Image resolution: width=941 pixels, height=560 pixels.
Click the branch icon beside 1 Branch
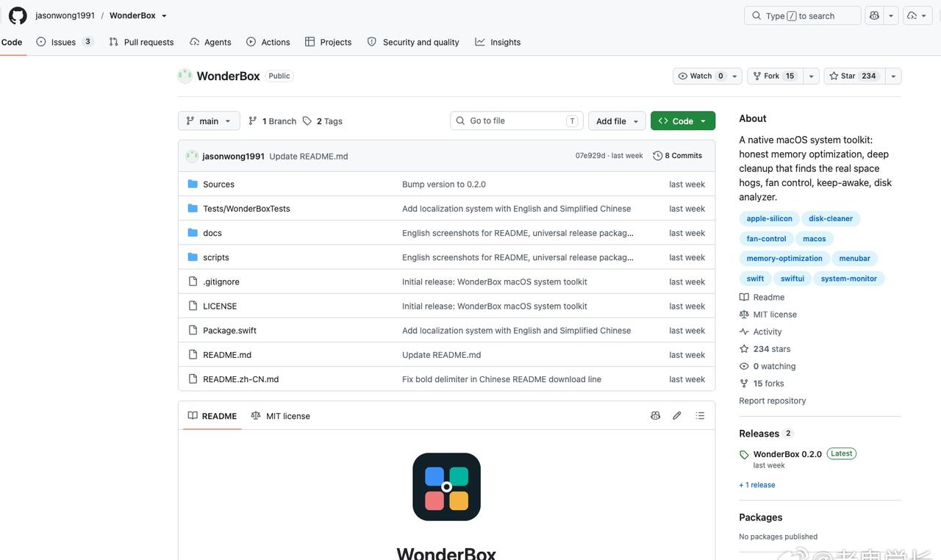click(253, 121)
